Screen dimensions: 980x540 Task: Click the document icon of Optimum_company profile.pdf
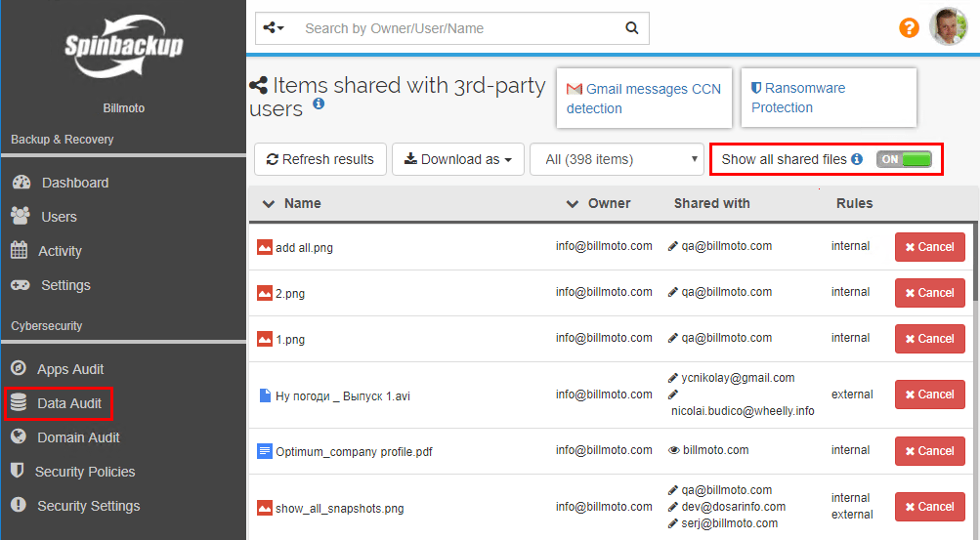265,451
